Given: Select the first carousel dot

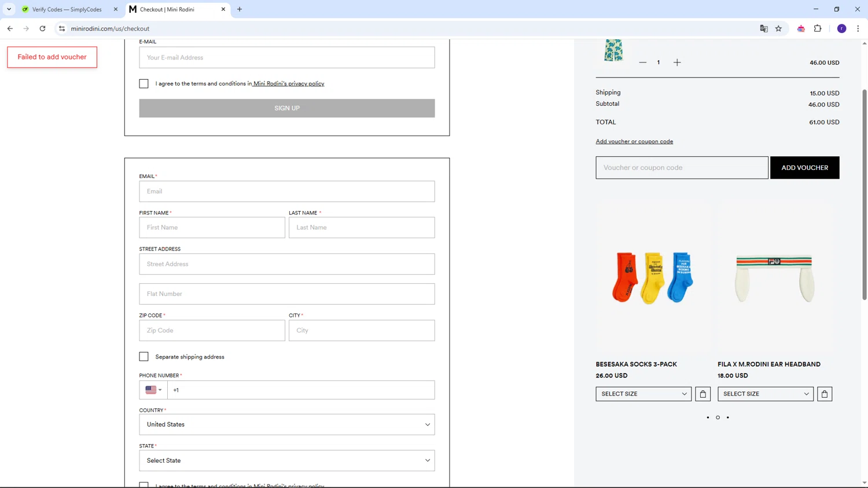Looking at the screenshot, I should click(708, 417).
